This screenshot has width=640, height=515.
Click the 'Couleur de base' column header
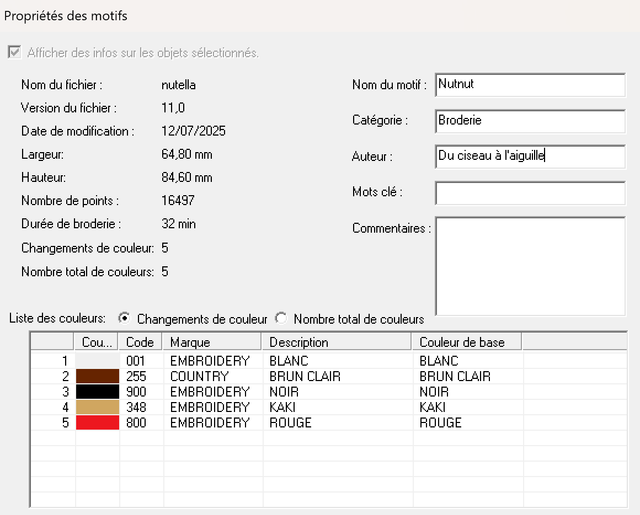pos(466,342)
